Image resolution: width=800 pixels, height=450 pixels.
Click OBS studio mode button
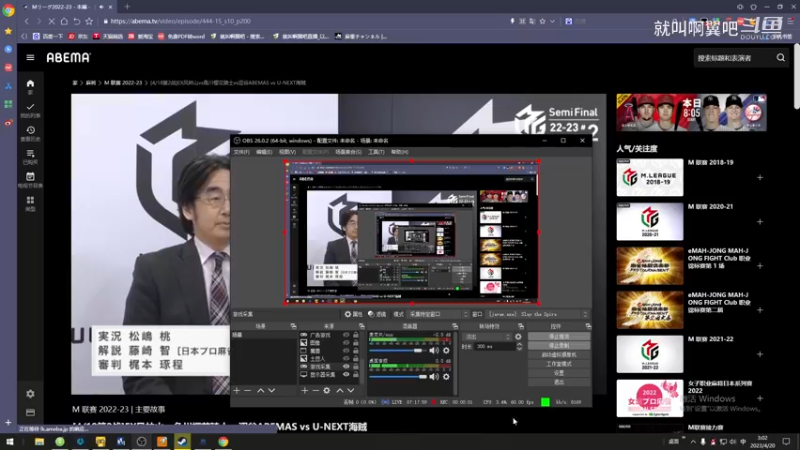[x=559, y=364]
